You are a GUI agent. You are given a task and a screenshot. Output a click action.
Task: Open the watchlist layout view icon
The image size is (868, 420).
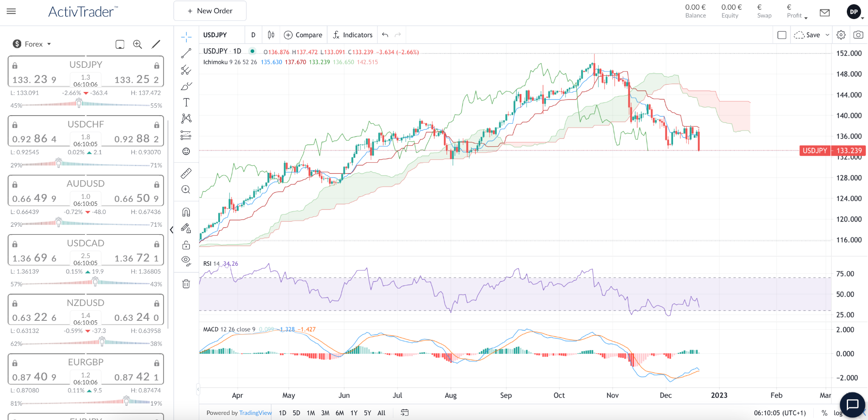click(120, 44)
